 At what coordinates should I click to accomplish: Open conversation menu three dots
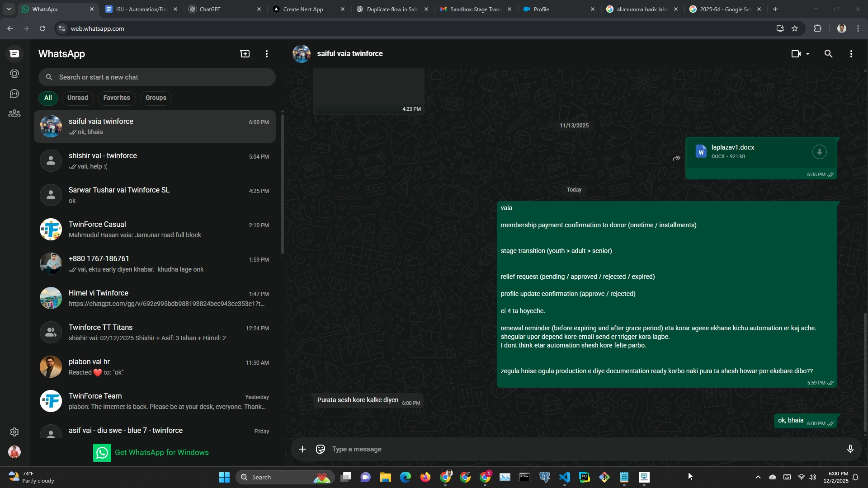(x=851, y=54)
